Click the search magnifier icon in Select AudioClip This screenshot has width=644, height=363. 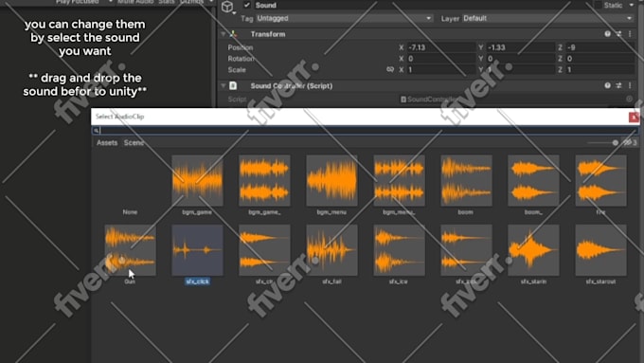click(x=96, y=130)
